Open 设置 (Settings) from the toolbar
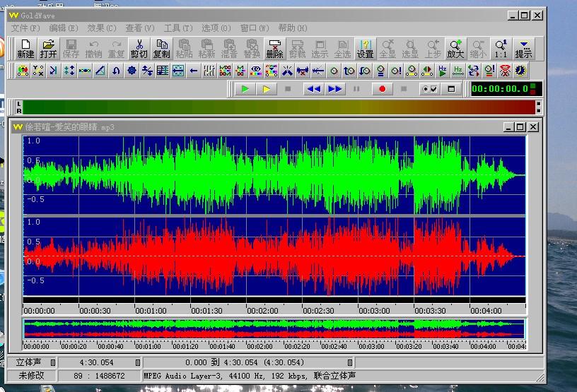 point(365,49)
